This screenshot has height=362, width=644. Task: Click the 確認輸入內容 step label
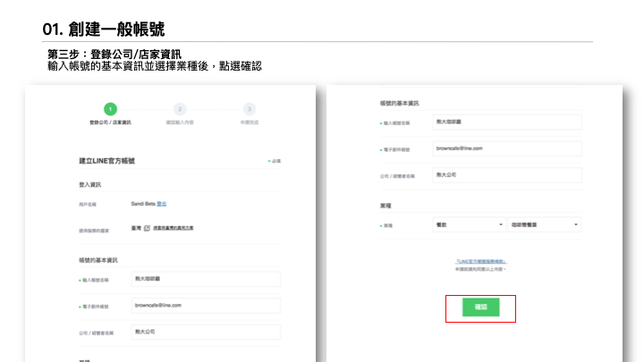pos(180,122)
